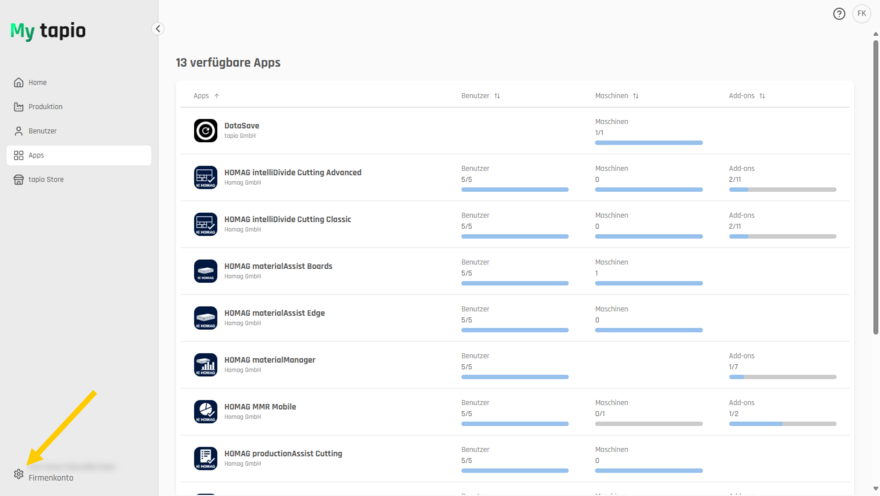Click the DataSave app icon
The height and width of the screenshot is (496, 880).
[205, 131]
